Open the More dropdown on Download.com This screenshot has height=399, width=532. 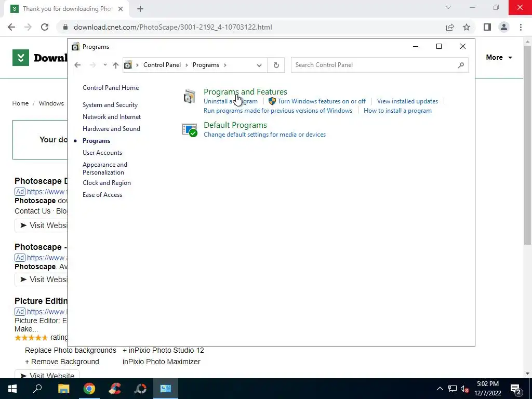pyautogui.click(x=499, y=57)
